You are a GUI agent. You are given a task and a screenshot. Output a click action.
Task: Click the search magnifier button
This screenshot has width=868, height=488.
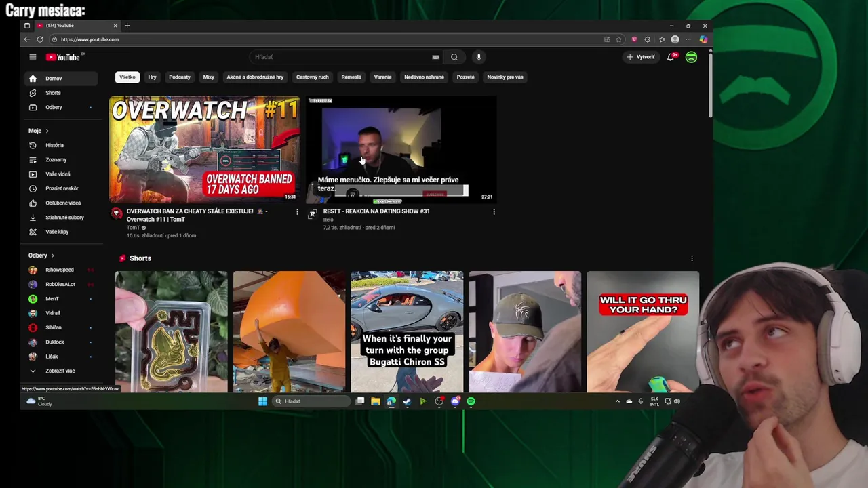(454, 57)
